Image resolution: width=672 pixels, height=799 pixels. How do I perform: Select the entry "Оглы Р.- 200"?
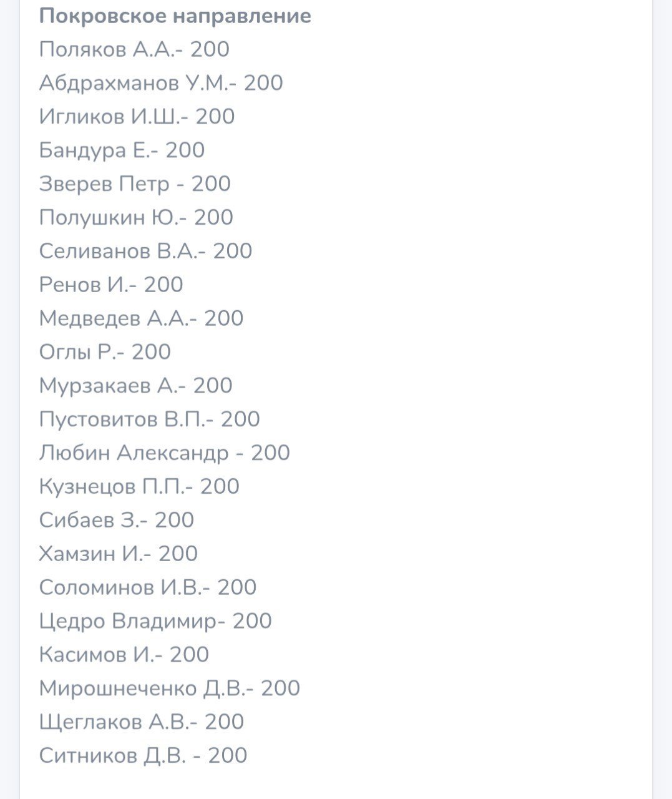pos(105,353)
